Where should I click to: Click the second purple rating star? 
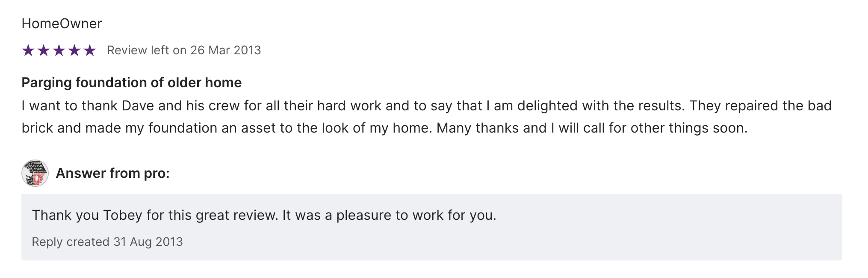point(44,50)
